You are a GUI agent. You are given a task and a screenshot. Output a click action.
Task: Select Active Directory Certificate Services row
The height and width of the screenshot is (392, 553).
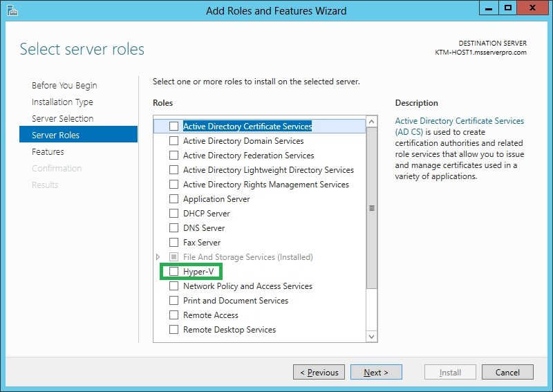coord(260,127)
